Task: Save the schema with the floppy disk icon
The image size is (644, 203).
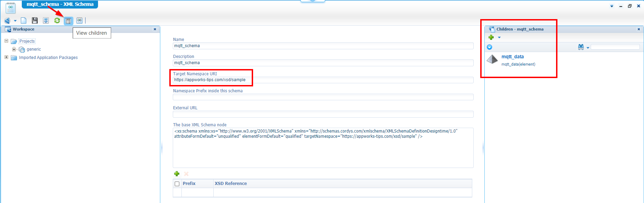Action: click(35, 20)
